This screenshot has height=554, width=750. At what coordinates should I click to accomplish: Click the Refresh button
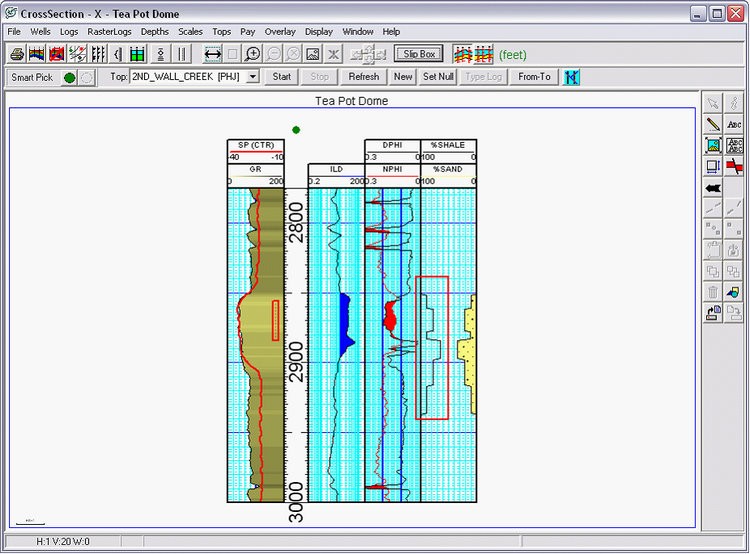point(363,77)
